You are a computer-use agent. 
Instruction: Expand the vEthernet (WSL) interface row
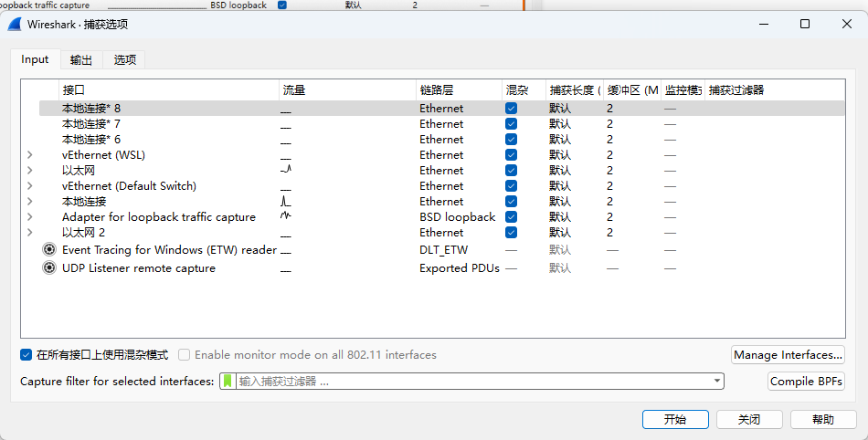pyautogui.click(x=30, y=155)
